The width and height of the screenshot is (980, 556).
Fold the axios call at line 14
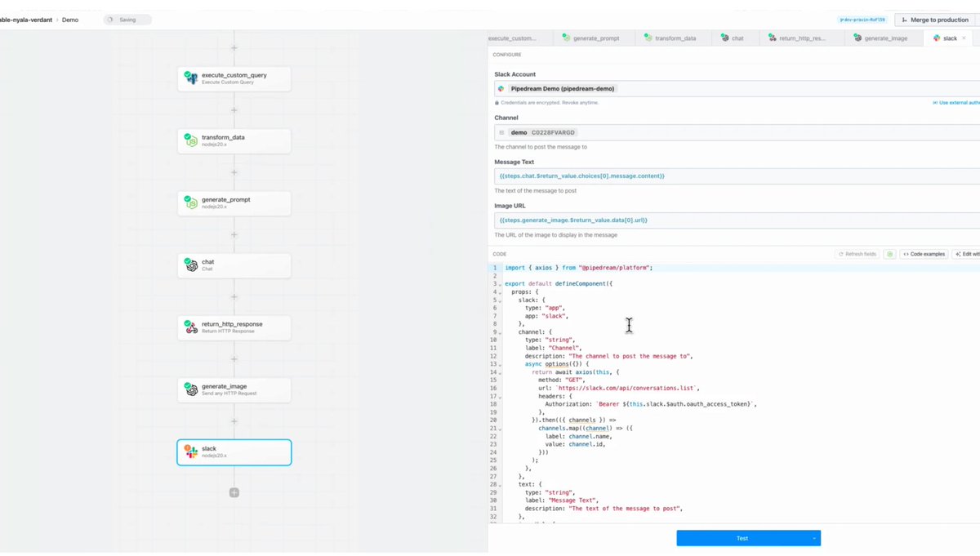(499, 372)
